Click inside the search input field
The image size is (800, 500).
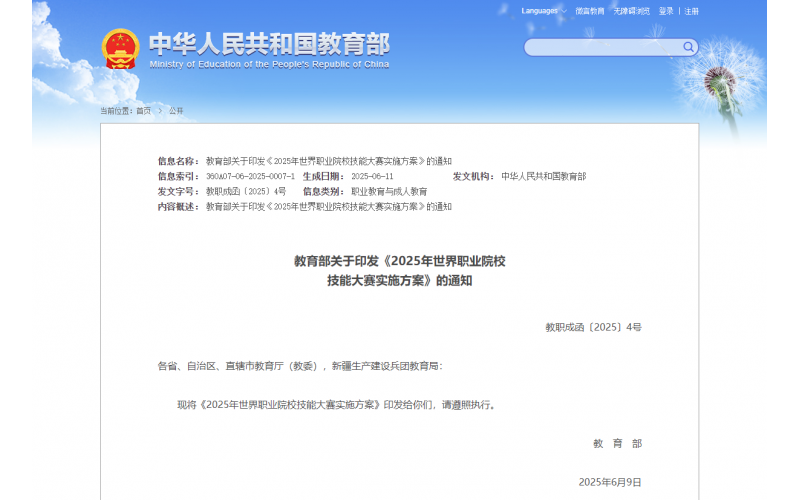(x=603, y=47)
